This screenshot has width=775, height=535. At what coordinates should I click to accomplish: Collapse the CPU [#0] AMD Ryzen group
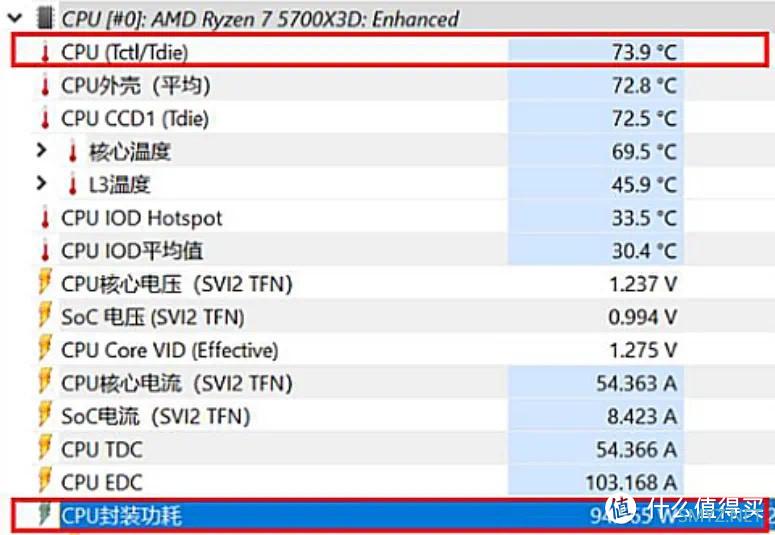click(15, 18)
